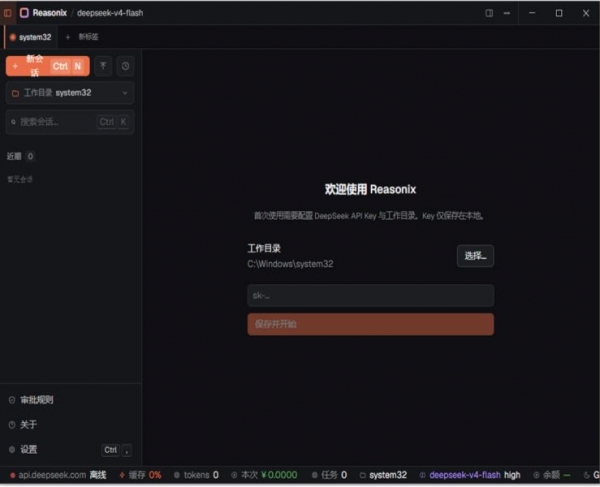The image size is (600, 487).
Task: Click the tokens 0 status item
Action: pyautogui.click(x=196, y=475)
